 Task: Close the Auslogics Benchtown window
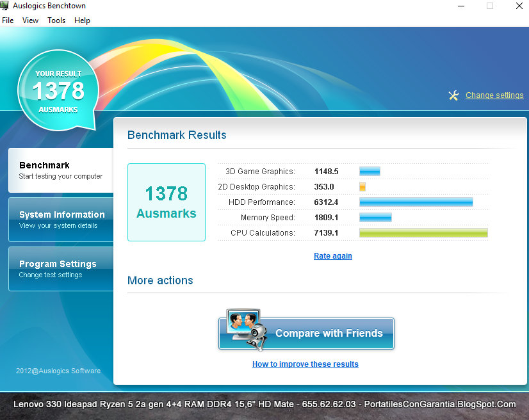pyautogui.click(x=519, y=6)
